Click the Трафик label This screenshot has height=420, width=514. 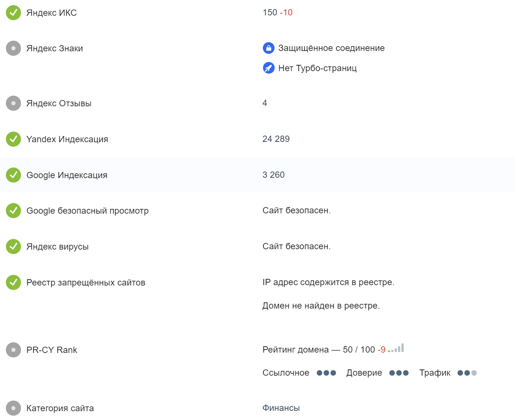(x=435, y=373)
